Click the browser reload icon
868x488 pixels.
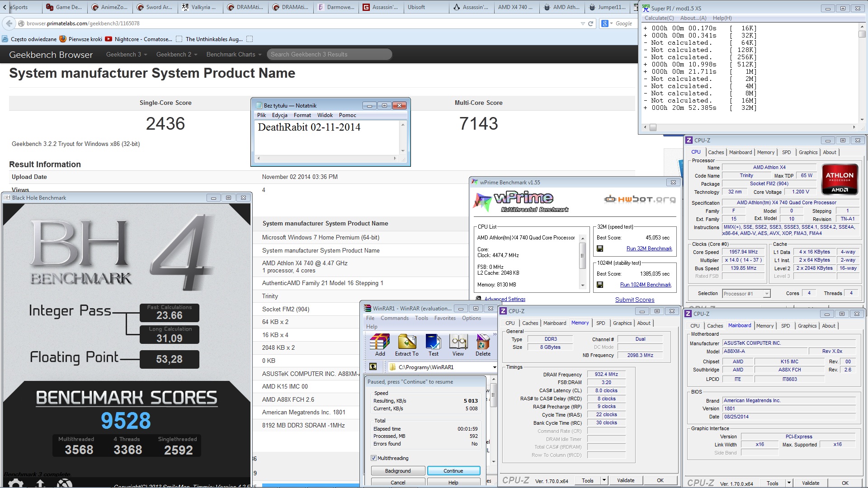click(590, 23)
